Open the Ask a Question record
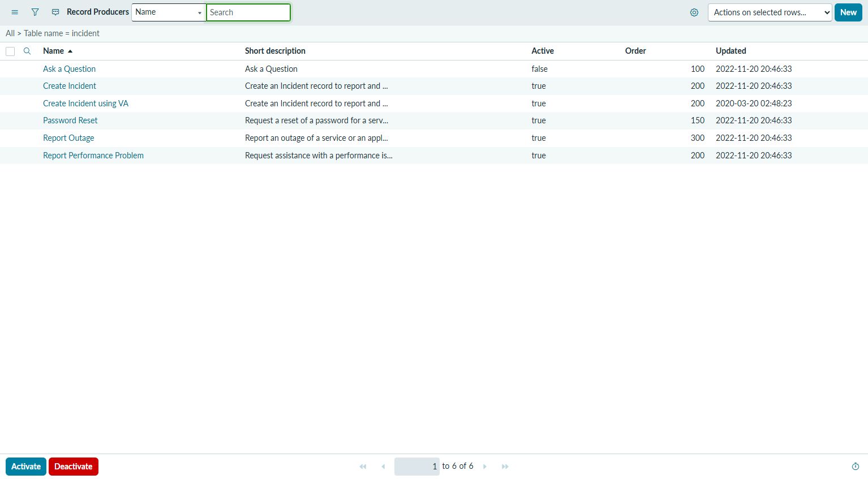The image size is (868, 479). tap(69, 69)
